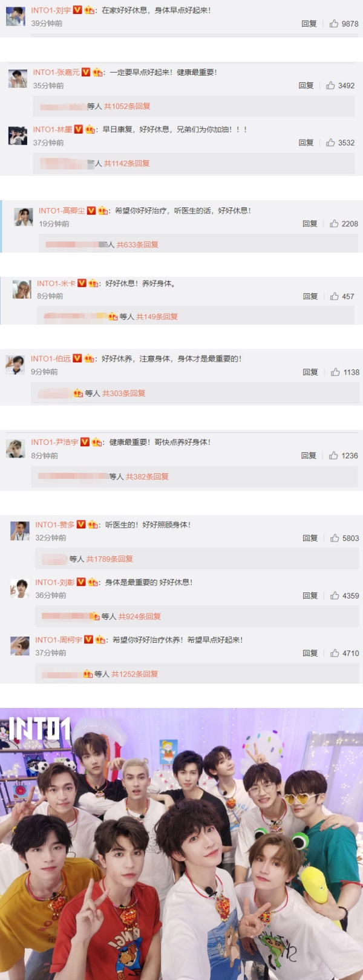Show the 共1789条回复 replies under 赞多
Image resolution: width=363 pixels, height=980 pixels.
[110, 559]
